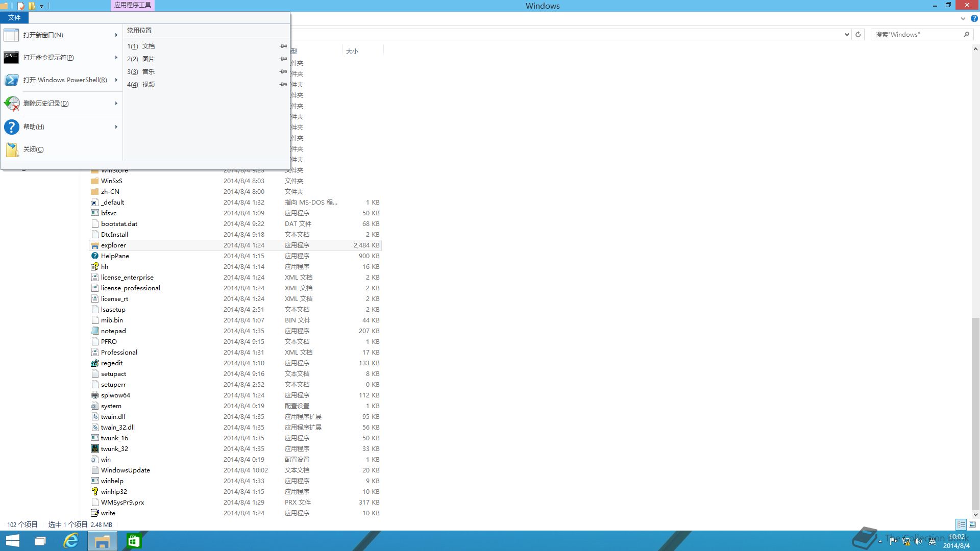Choose 删除历史记录(D) in the File menu
The image size is (980, 551).
[x=61, y=104]
